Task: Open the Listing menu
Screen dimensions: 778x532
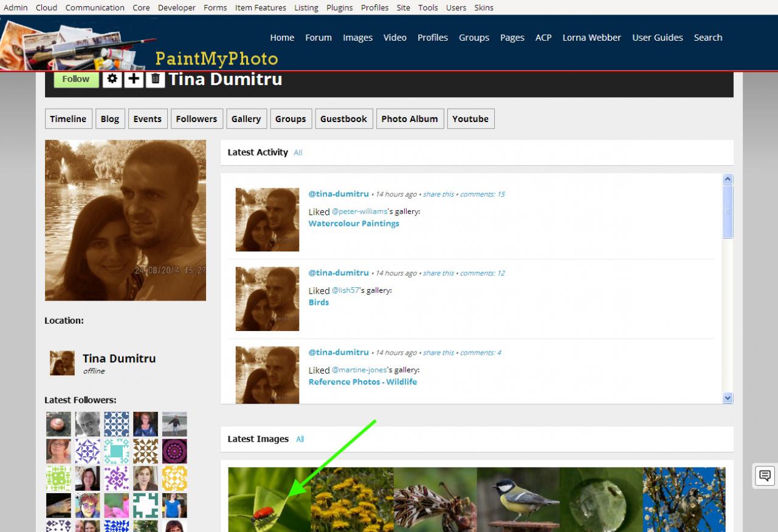Action: [x=306, y=8]
